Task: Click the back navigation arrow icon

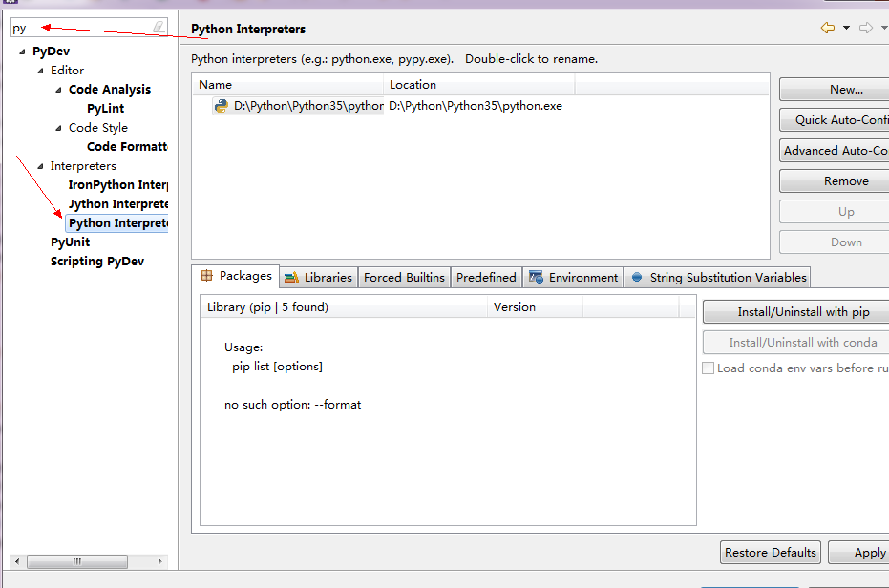Action: tap(828, 28)
